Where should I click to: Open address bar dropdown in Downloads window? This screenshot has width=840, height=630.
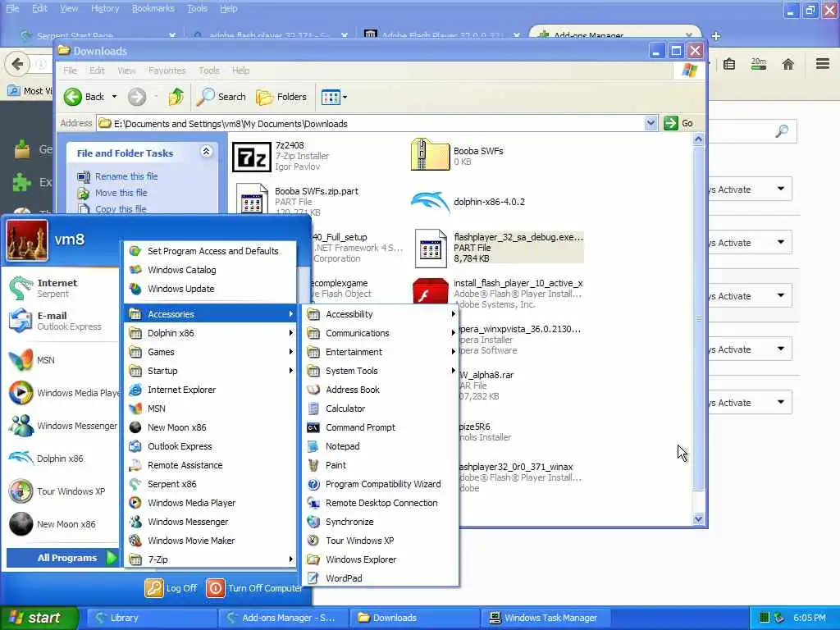click(651, 123)
